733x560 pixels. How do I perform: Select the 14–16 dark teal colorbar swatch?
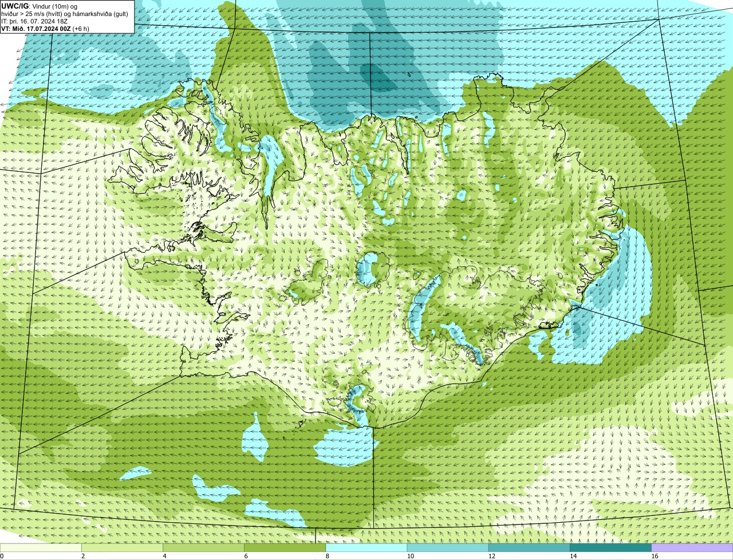(610, 548)
